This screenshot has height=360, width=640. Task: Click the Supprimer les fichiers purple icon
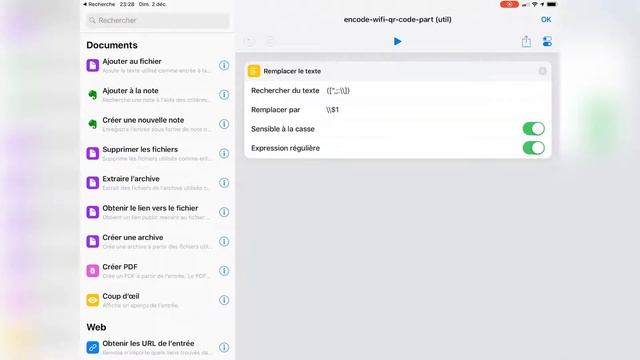click(93, 153)
